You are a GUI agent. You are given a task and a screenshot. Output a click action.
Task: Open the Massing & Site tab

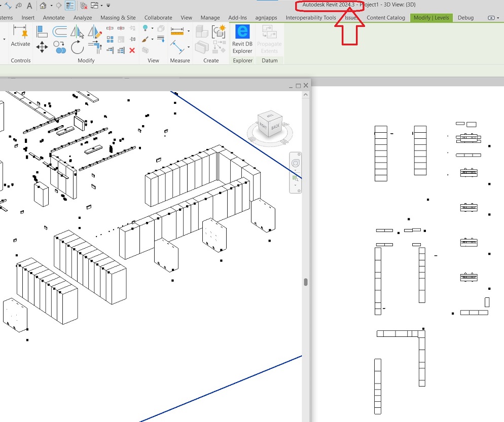(x=118, y=18)
